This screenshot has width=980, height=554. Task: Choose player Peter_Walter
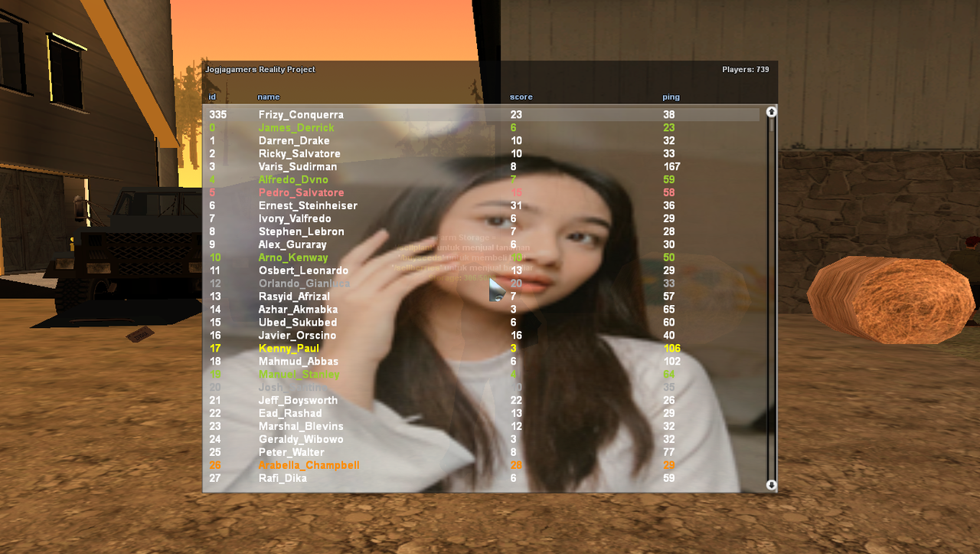(292, 453)
